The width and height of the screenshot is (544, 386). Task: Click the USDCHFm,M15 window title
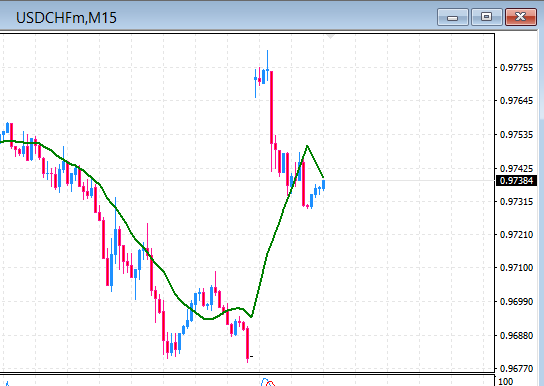pos(66,18)
